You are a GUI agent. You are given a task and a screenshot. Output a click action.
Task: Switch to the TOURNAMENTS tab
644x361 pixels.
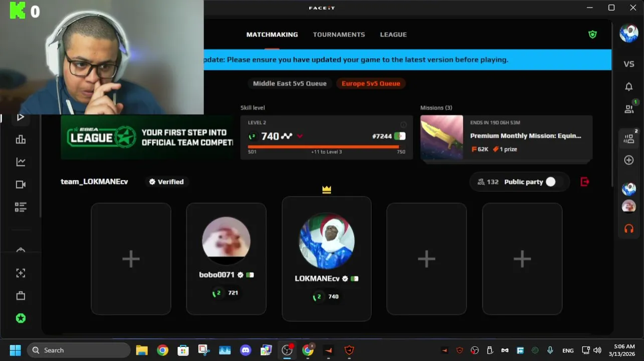click(x=339, y=35)
